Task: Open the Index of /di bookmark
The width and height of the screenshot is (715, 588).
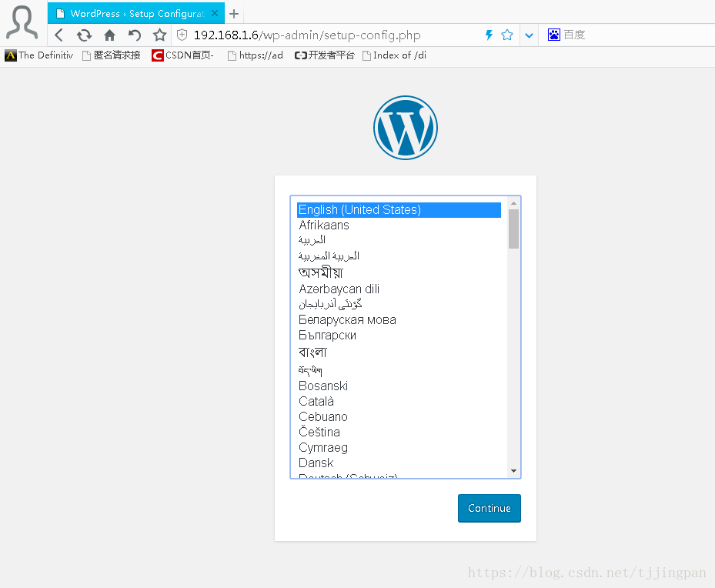Action: [x=394, y=55]
